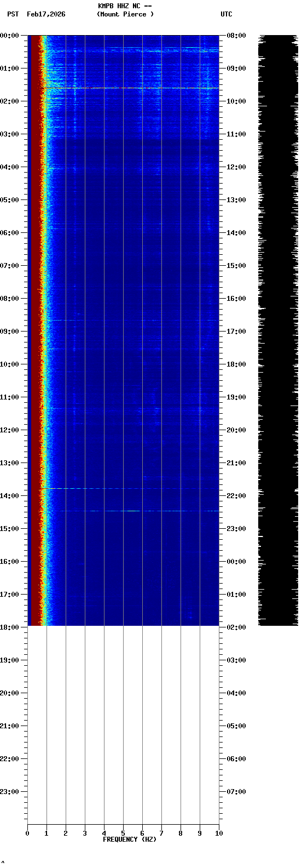Click the PST '03:00' time label
The height and width of the screenshot is (868, 302).
point(10,134)
